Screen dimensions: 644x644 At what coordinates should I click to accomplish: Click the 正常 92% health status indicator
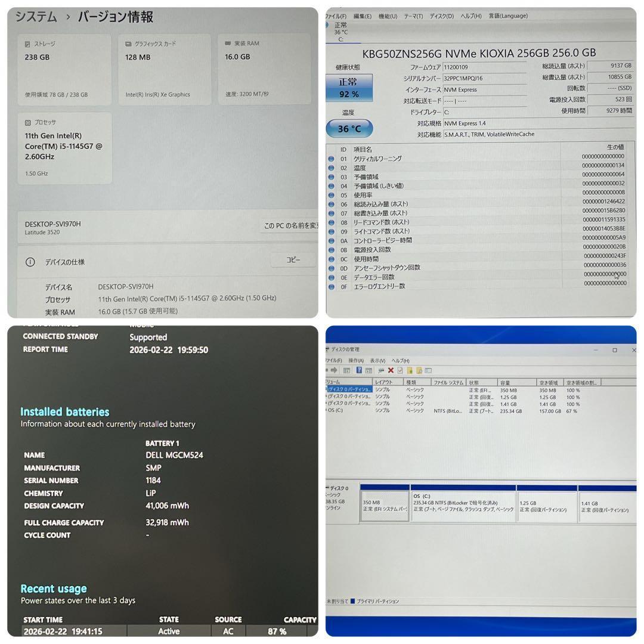[349, 86]
